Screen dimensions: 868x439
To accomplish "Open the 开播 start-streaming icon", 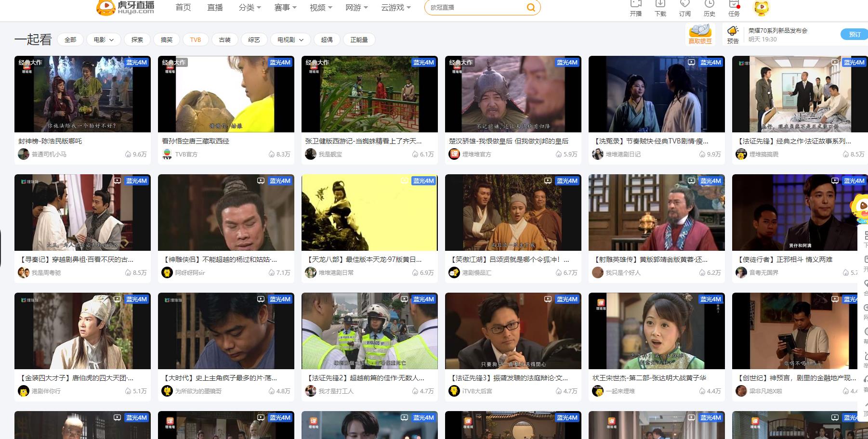I will 636,4.
